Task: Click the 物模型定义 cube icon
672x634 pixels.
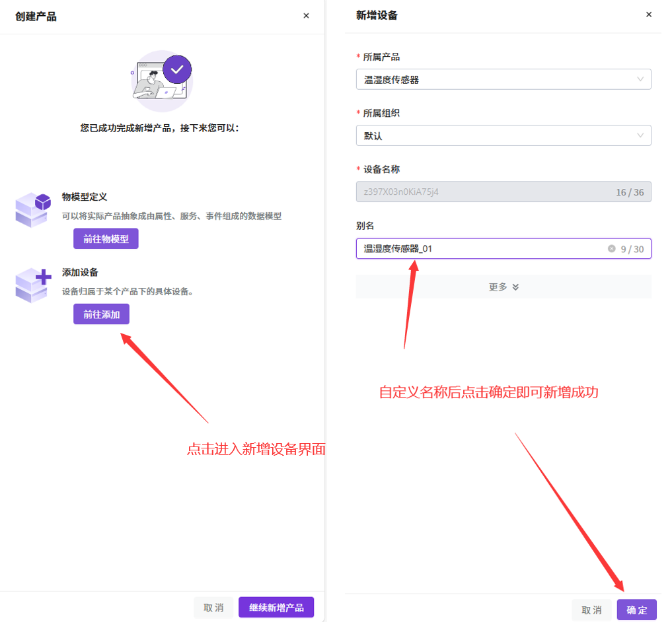Action: [x=33, y=210]
